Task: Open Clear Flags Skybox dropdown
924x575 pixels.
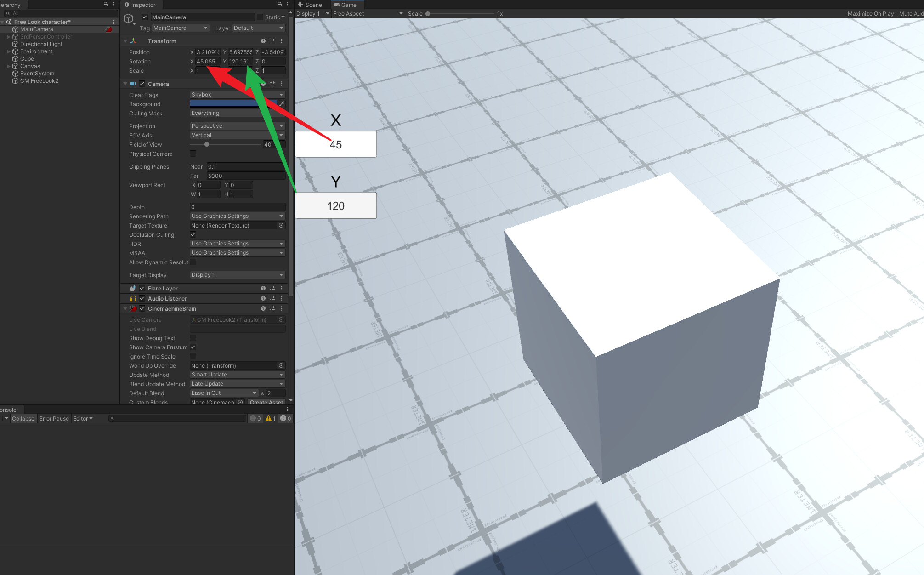Action: 238,95
